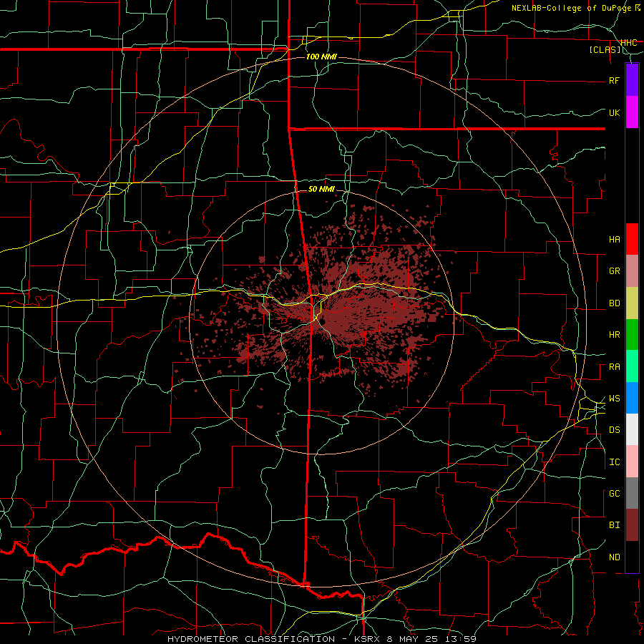The width and height of the screenshot is (644, 644).
Task: Click the GR salmon legend swatch
Action: (x=632, y=271)
